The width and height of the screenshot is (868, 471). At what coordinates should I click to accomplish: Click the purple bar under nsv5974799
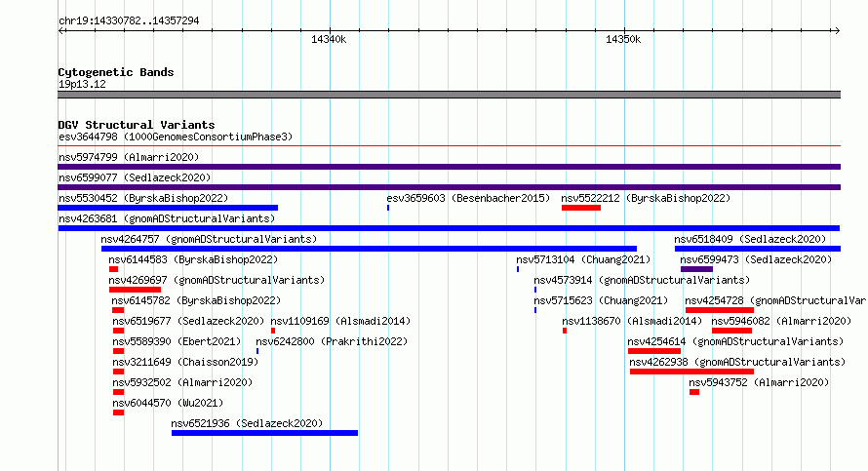[x=449, y=167]
